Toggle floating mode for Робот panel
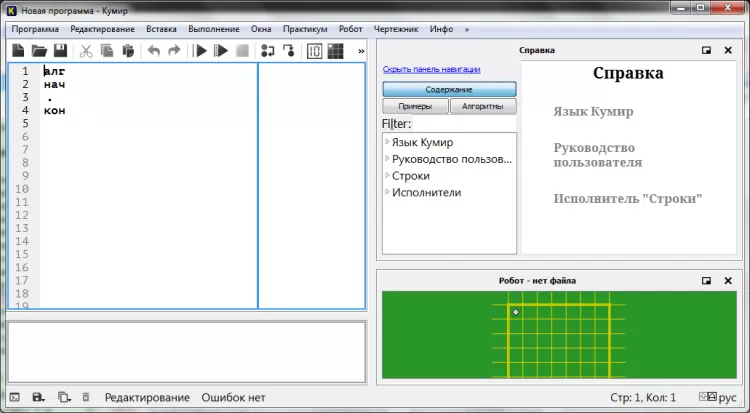Image resolution: width=750 pixels, height=413 pixels. [707, 281]
